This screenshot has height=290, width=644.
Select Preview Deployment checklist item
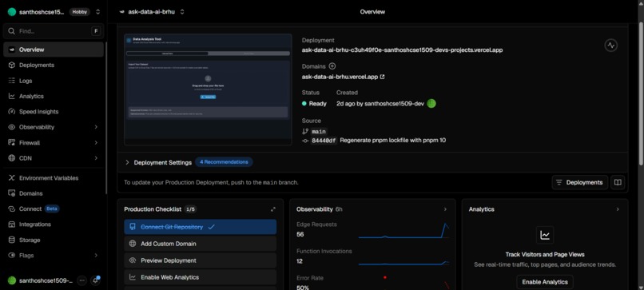200,260
